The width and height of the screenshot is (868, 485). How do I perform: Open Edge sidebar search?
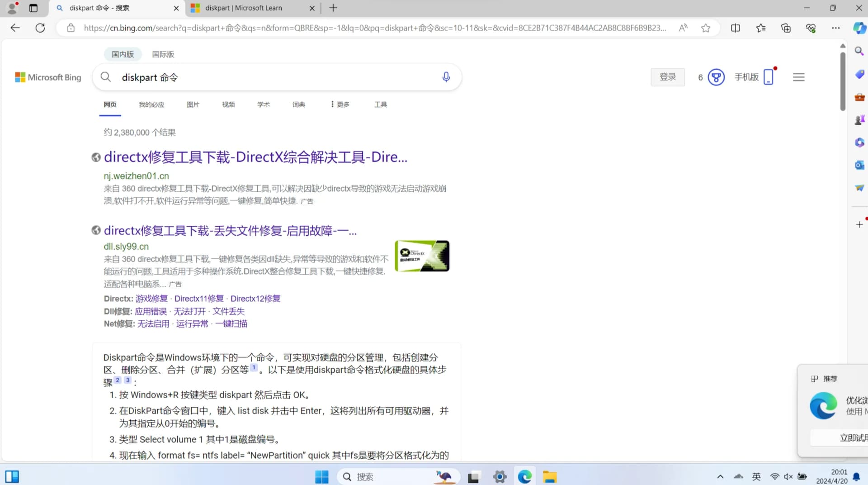[x=859, y=51]
